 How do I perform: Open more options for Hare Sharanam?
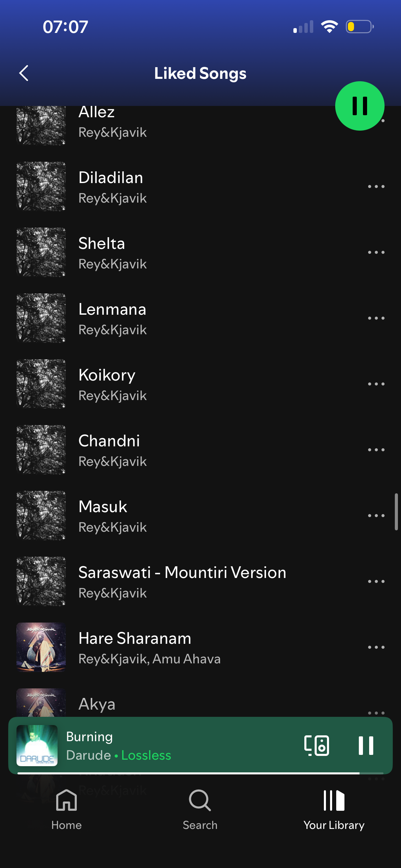[x=376, y=647]
